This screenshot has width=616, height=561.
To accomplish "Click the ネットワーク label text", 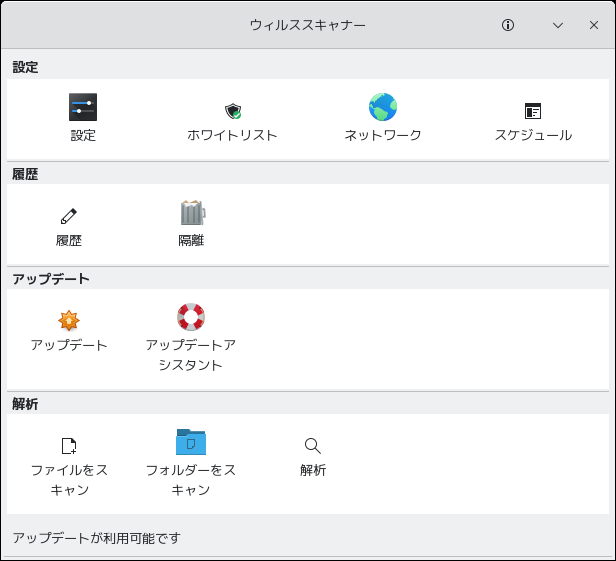I will (383, 135).
